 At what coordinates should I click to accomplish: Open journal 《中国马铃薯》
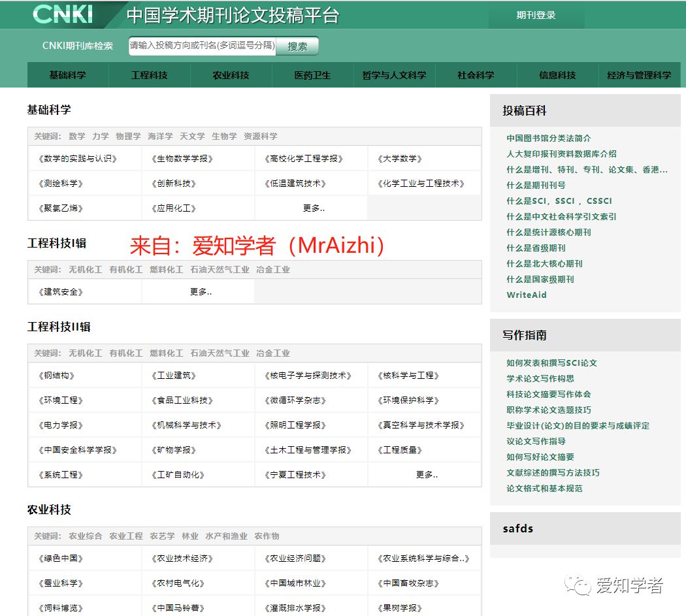(178, 609)
